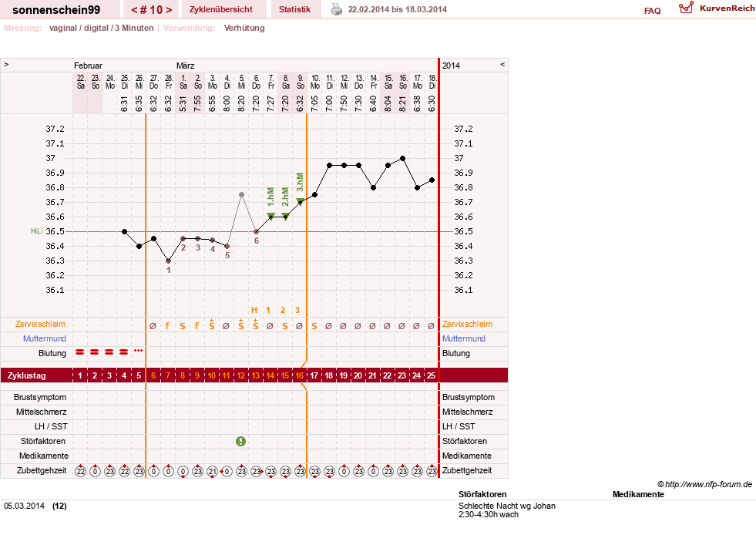This screenshot has width=756, height=535.
Task: Click the left Muttermund row label
Action: tap(45, 338)
